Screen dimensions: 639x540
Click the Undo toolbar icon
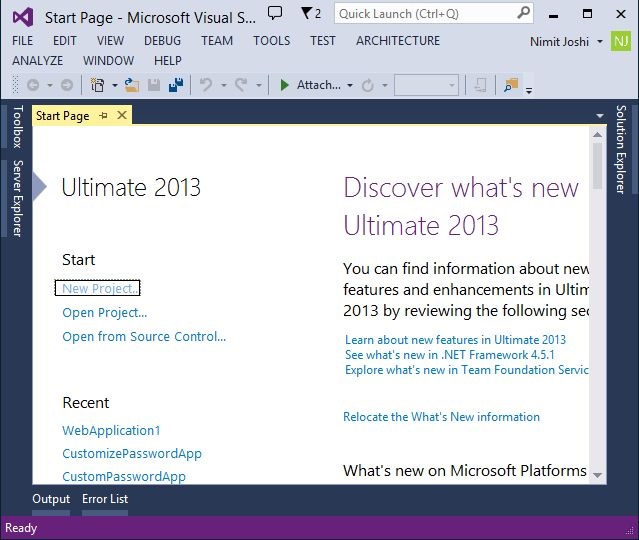click(206, 85)
